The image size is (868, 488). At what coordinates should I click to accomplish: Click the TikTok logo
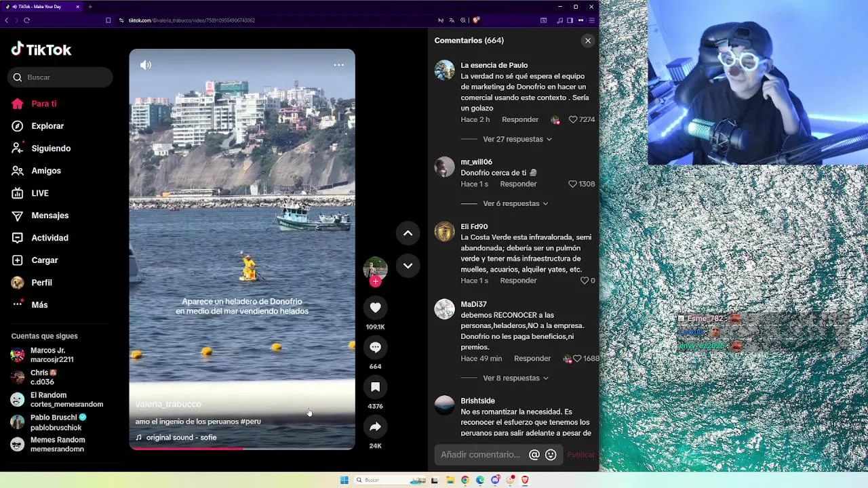[41, 49]
